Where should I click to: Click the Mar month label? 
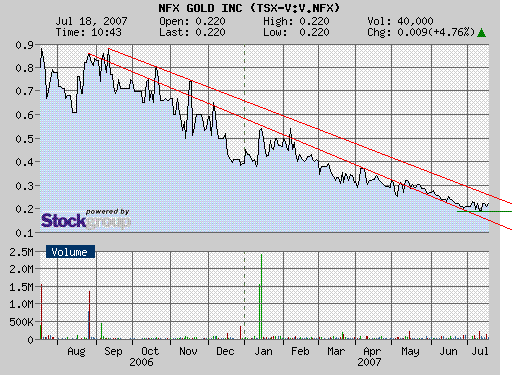coord(336,351)
